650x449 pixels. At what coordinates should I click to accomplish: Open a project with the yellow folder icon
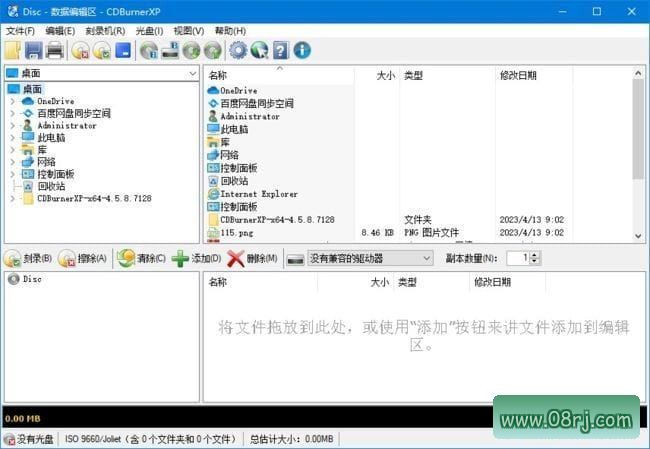[x=12, y=51]
